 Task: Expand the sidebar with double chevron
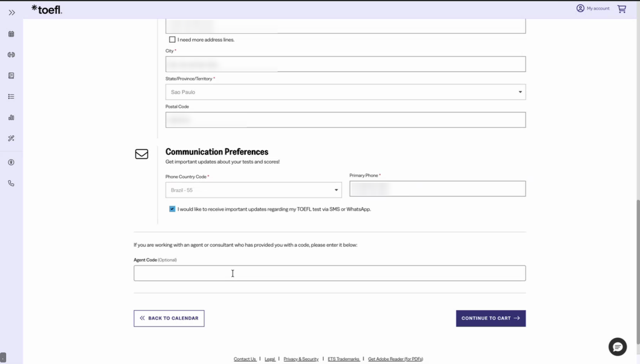tap(12, 13)
